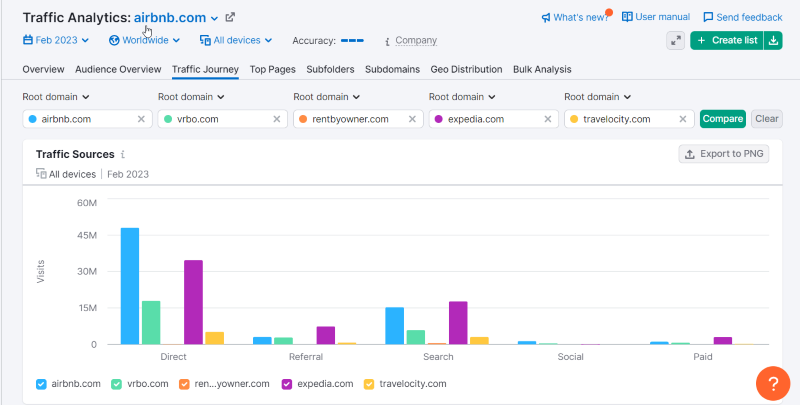Click the calendar icon for Feb 2023
This screenshot has height=405, width=800.
pos(28,40)
